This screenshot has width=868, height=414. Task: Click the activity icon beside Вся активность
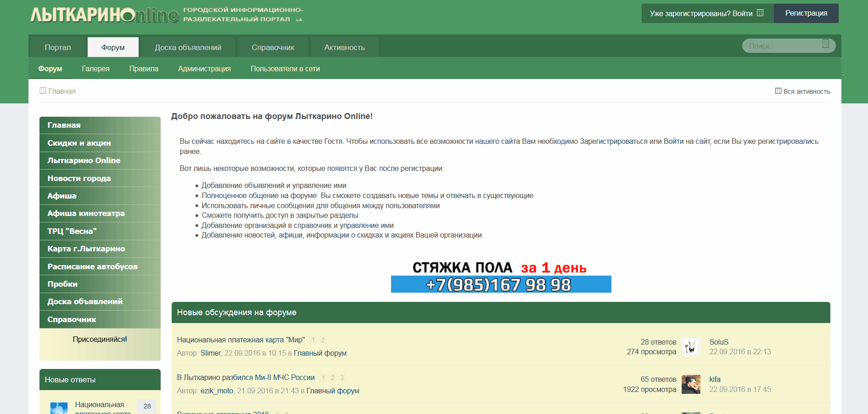(778, 91)
